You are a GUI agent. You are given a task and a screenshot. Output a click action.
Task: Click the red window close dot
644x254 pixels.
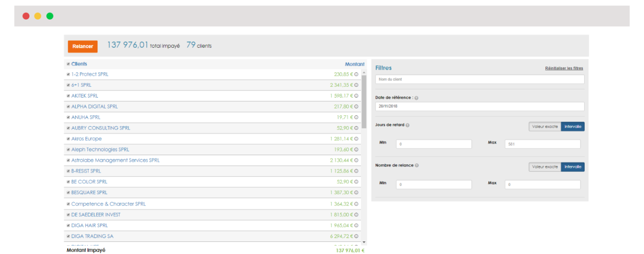26,16
